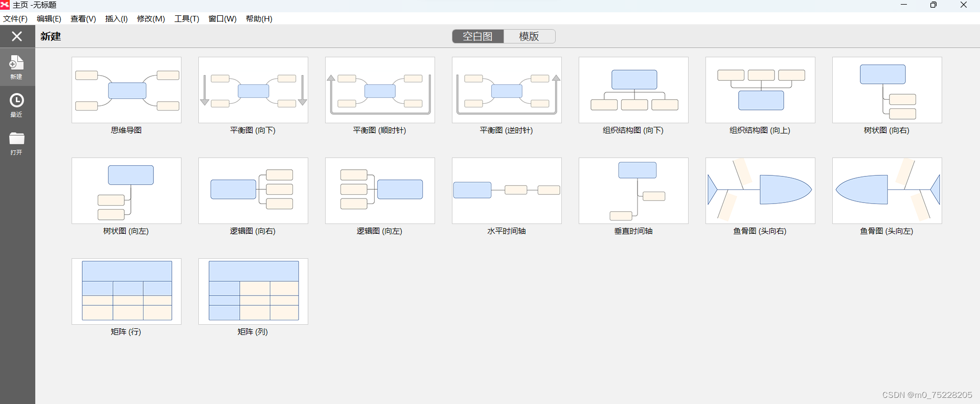Open the 查看(V) menu
Image resolution: width=980 pixels, height=404 pixels.
(x=83, y=19)
